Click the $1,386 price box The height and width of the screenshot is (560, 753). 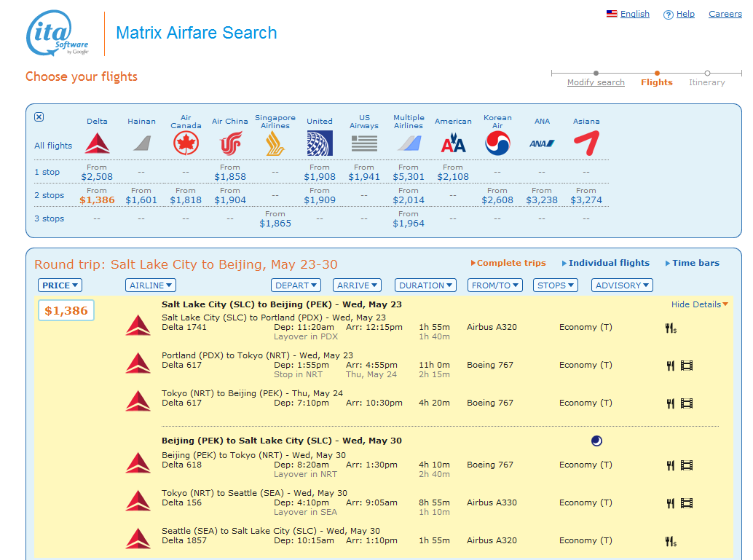[x=66, y=311]
